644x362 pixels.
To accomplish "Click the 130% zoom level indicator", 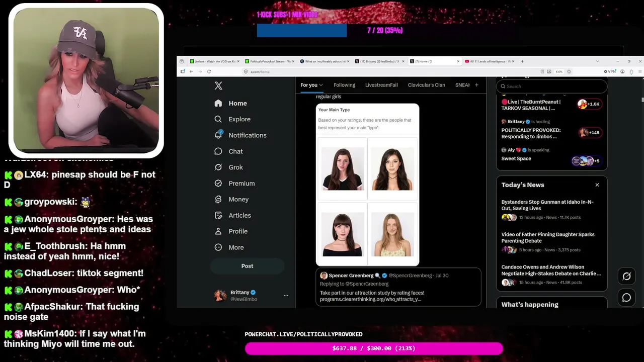I will click(559, 71).
